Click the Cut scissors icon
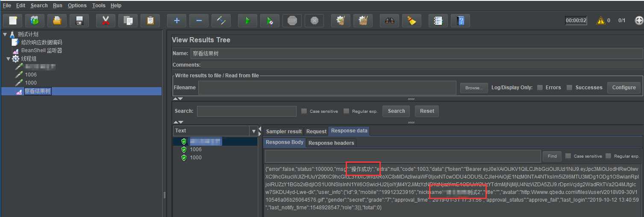Screen dimensions: 644x217 click(x=106, y=21)
